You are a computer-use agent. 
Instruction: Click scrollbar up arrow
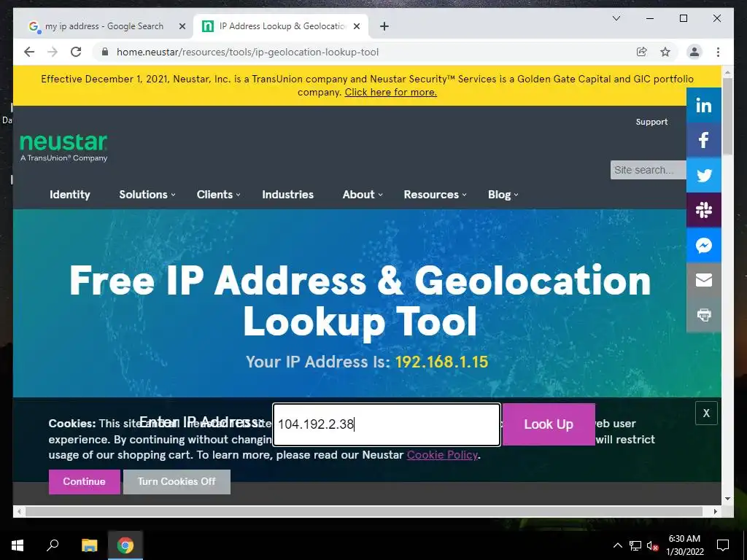pos(727,72)
